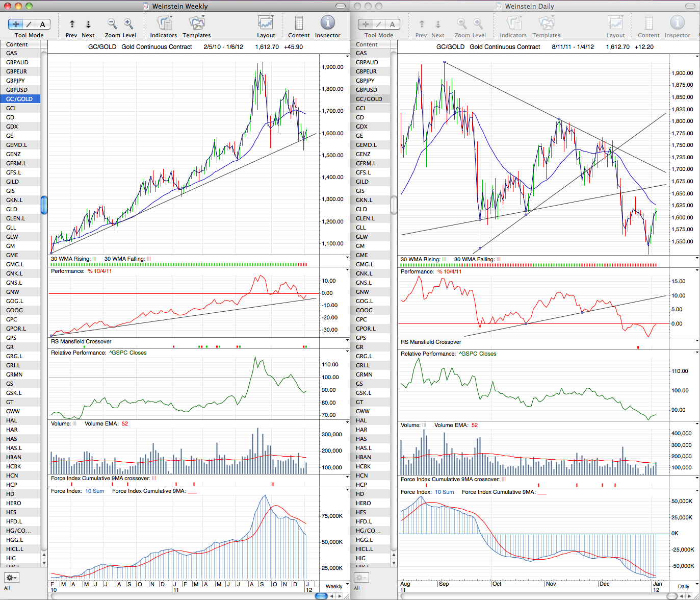Open Force Index pane menu arrow in Daily

[x=697, y=490]
